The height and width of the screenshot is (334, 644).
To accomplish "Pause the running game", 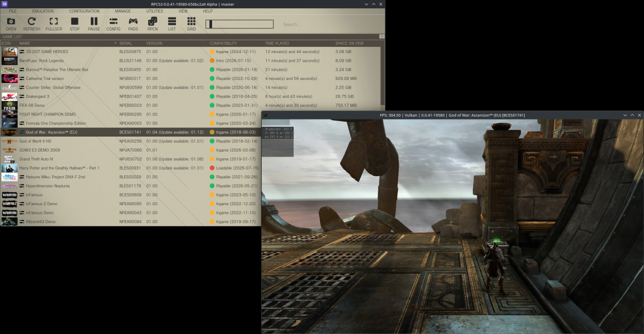I will [94, 24].
